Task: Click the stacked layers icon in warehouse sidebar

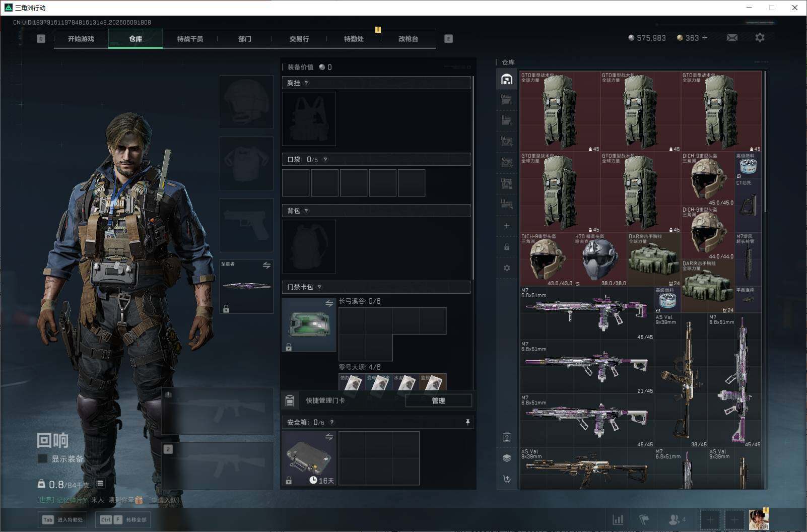Action: point(507,458)
